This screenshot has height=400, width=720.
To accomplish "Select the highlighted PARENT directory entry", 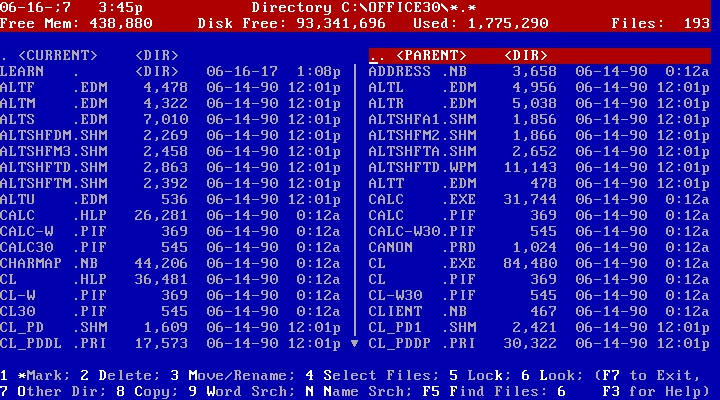I will coord(540,56).
